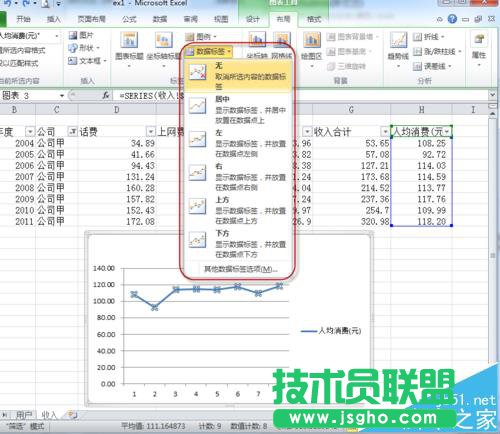Open the 公司 column filter dropdown
This screenshot has width=500, height=434.
(x=73, y=132)
